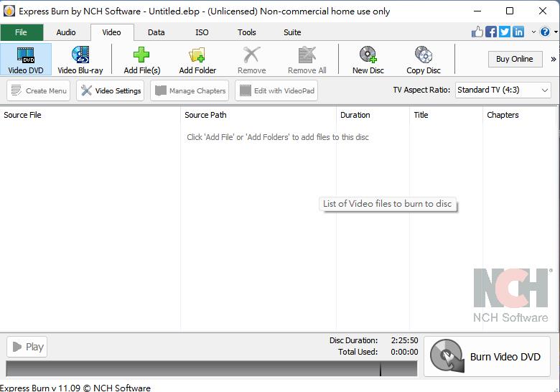Click the Manage Chapters button

(190, 90)
